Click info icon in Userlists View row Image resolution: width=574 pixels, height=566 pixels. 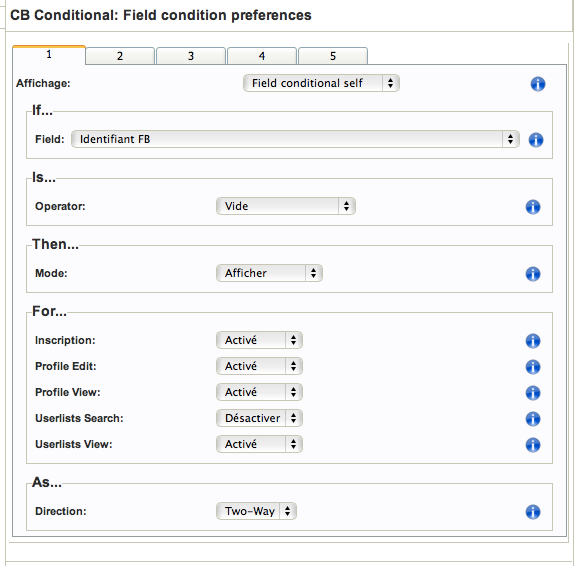pos(533,445)
